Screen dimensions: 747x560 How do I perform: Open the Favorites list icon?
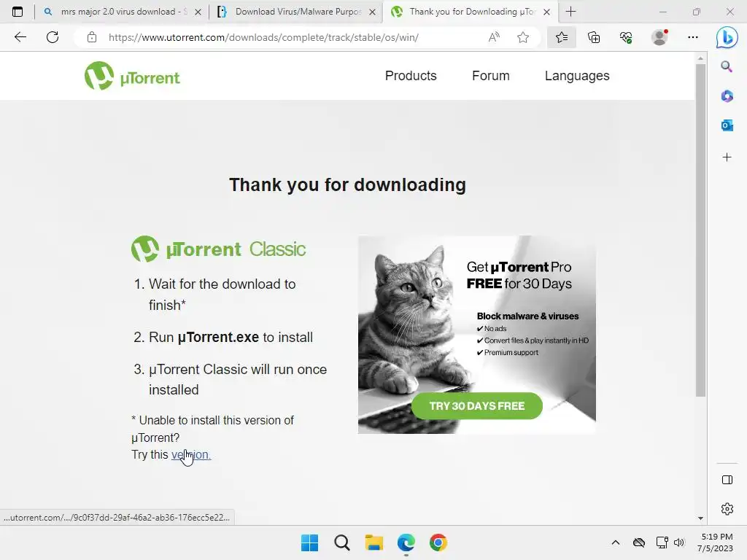[x=562, y=37]
